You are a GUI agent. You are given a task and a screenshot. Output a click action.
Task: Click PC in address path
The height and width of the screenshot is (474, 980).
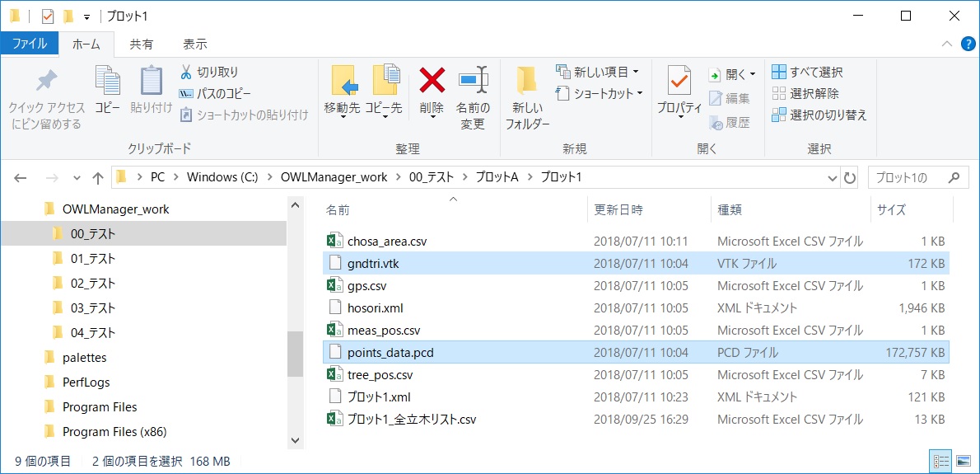(x=158, y=177)
